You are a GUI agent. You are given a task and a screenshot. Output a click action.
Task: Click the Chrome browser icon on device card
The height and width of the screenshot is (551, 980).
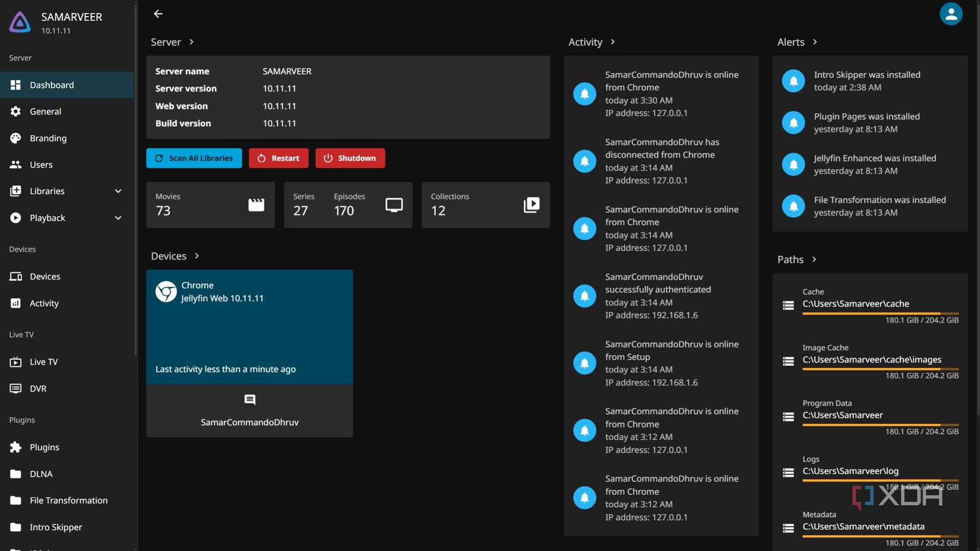[166, 292]
